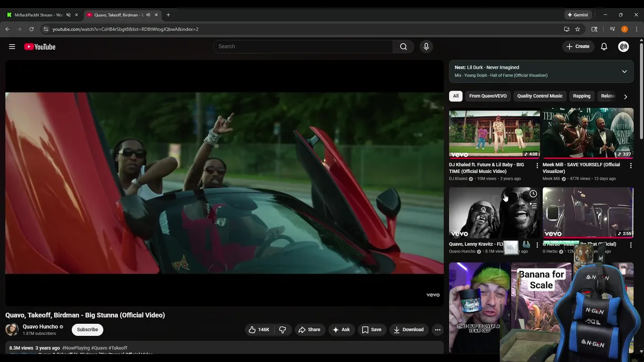The height and width of the screenshot is (362, 644).
Task: Open G Herbo video thumbnail
Action: coord(588,213)
